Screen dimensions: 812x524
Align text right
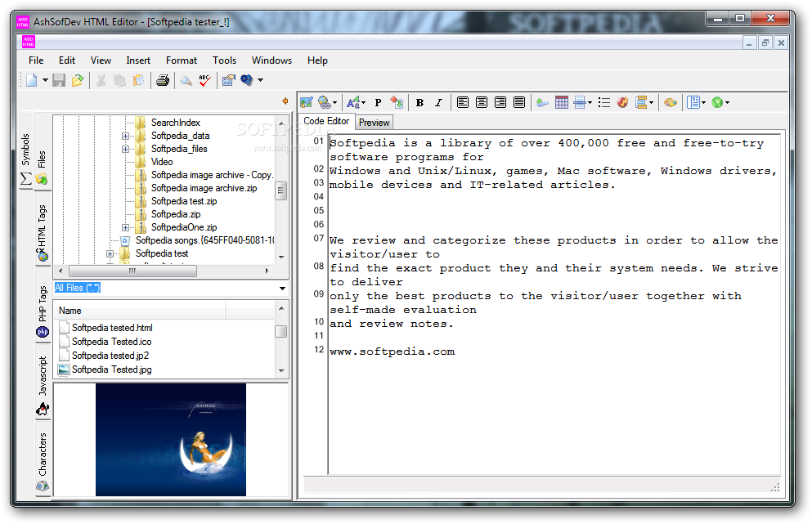[x=500, y=102]
